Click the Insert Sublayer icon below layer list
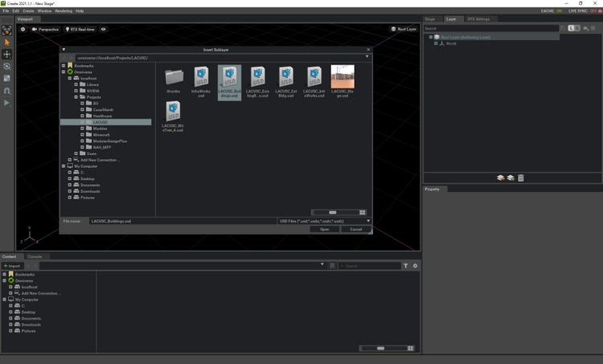Screen dimensions: 603x364 [500, 178]
